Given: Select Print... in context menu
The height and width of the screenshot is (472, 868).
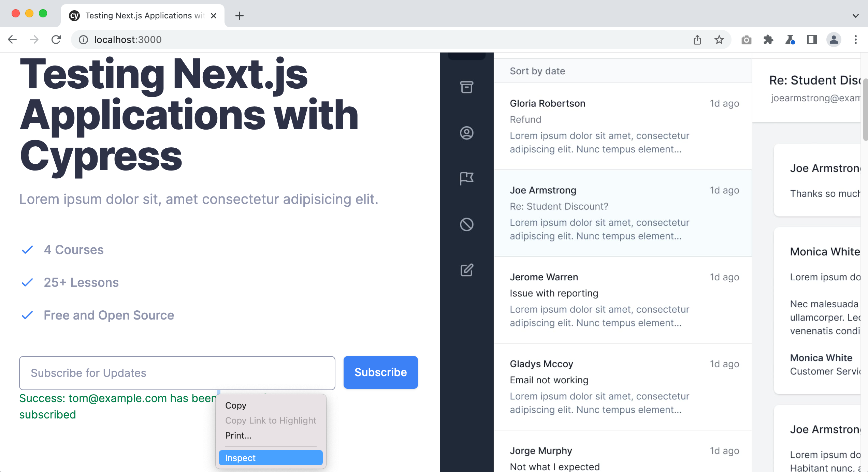Looking at the screenshot, I should pyautogui.click(x=238, y=436).
